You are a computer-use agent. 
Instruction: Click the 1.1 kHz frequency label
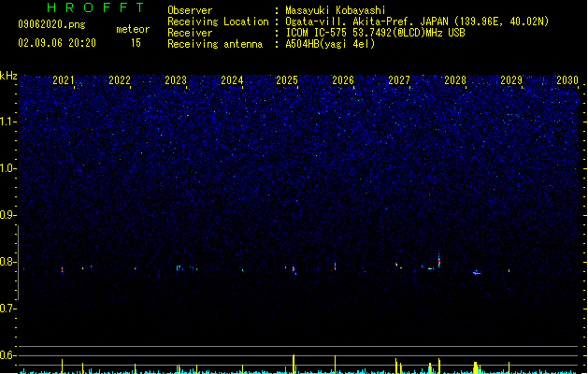[x=7, y=122]
